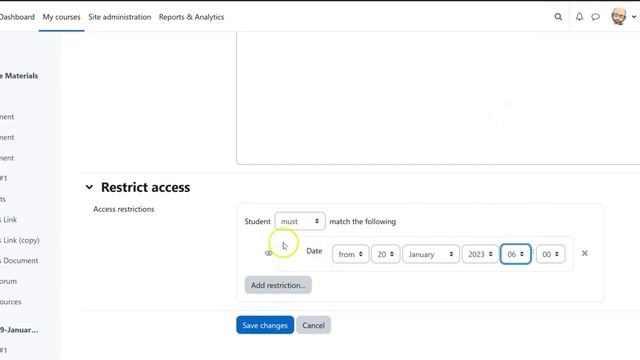Click the 'match the following' text

(362, 221)
